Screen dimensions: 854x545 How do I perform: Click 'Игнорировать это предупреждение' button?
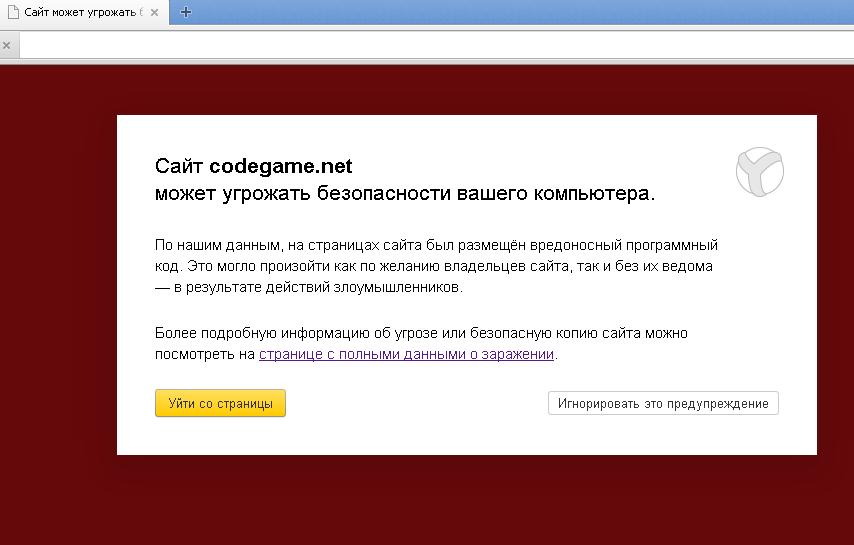(x=663, y=403)
